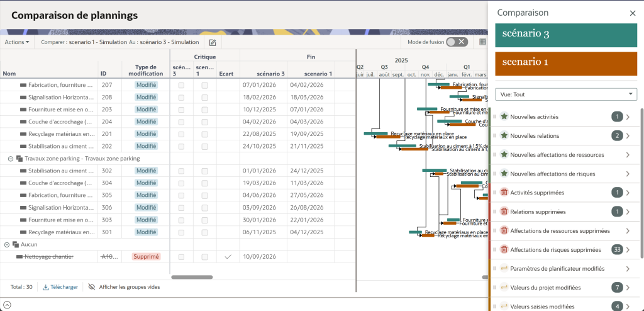Check scenario 1 critical box for activity 302

point(204,171)
